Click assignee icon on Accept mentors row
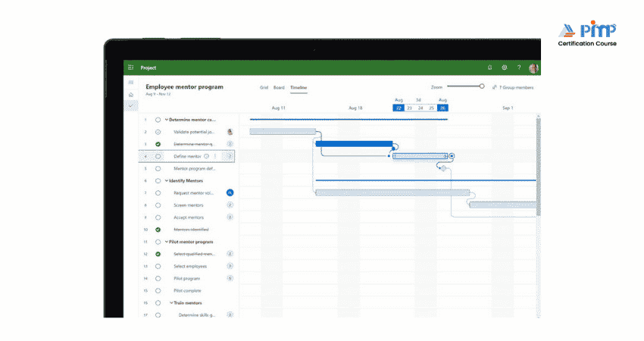This screenshot has width=644, height=341. 230,217
